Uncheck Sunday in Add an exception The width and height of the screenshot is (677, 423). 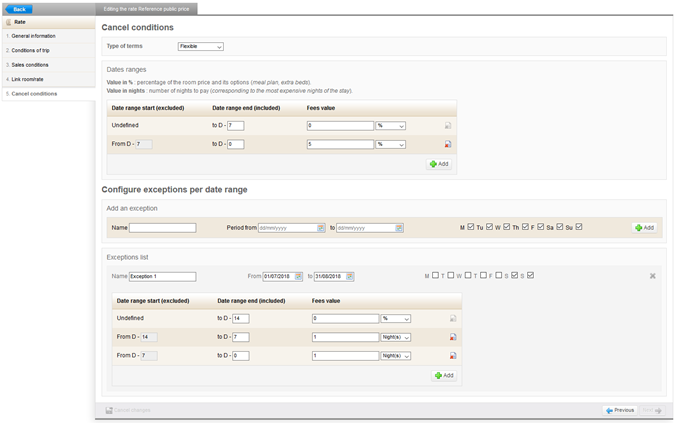tap(579, 227)
